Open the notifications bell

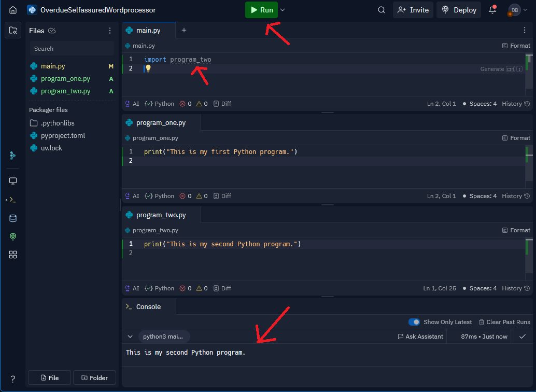tap(492, 10)
